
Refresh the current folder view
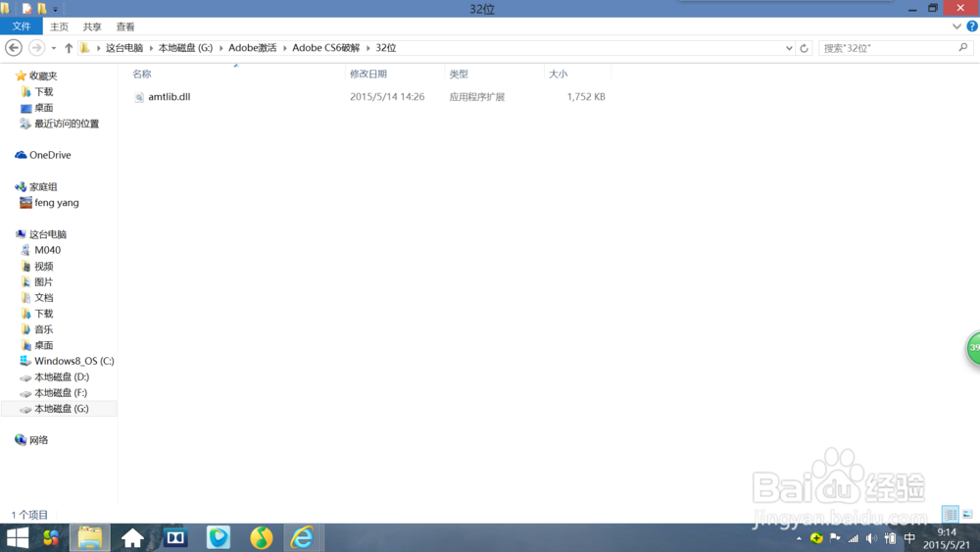pyautogui.click(x=804, y=48)
